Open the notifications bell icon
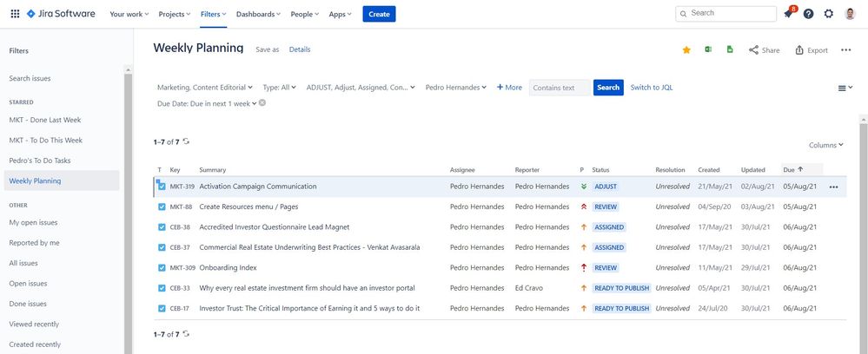The image size is (868, 354). tap(788, 14)
